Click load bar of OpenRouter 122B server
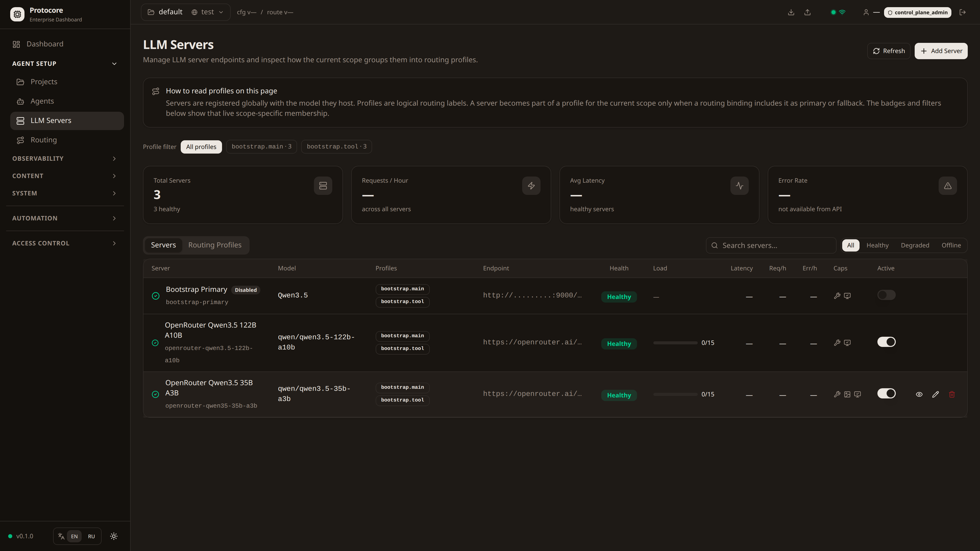The height and width of the screenshot is (551, 980). [675, 343]
